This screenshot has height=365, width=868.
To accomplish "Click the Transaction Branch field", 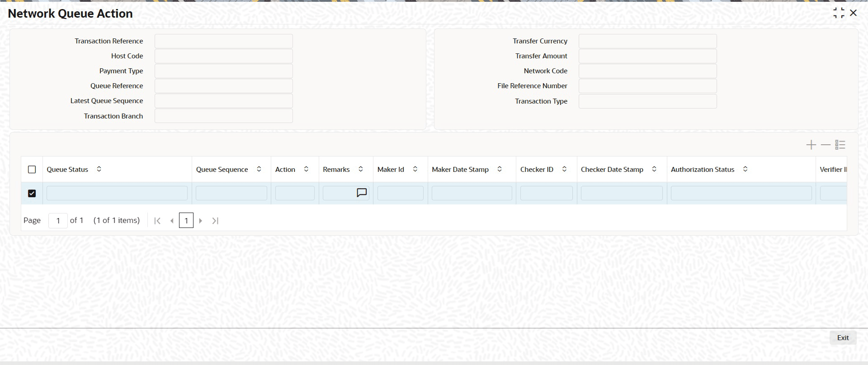I will (224, 116).
